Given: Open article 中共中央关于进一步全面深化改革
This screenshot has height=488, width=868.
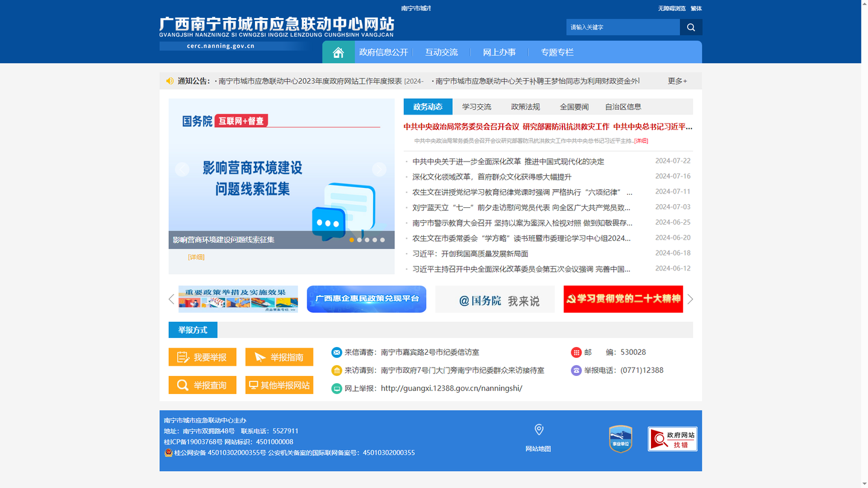Looking at the screenshot, I should (508, 161).
